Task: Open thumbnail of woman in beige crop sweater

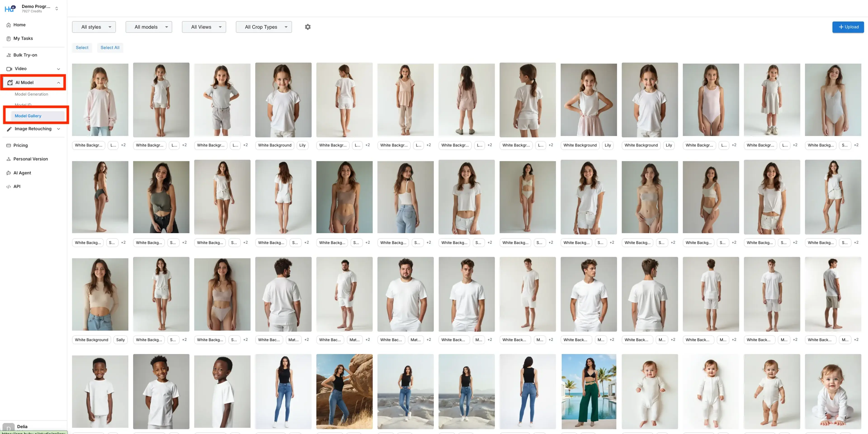Action: point(100,294)
